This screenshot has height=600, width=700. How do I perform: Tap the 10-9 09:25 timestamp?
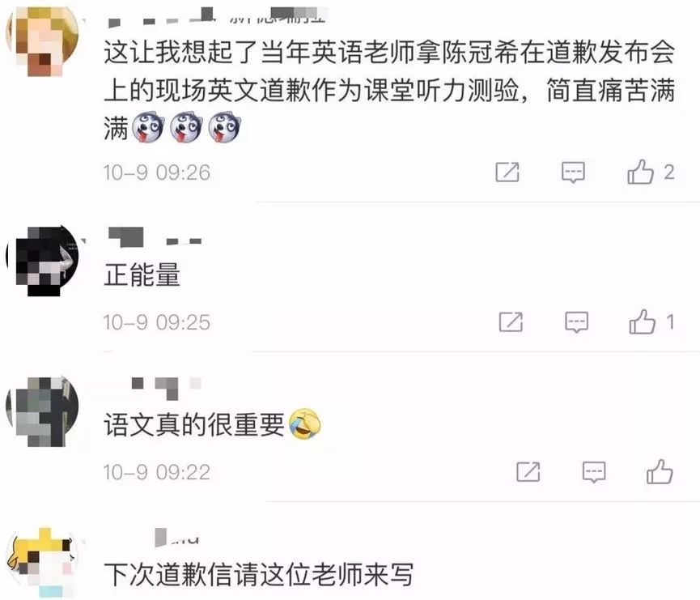click(x=157, y=322)
